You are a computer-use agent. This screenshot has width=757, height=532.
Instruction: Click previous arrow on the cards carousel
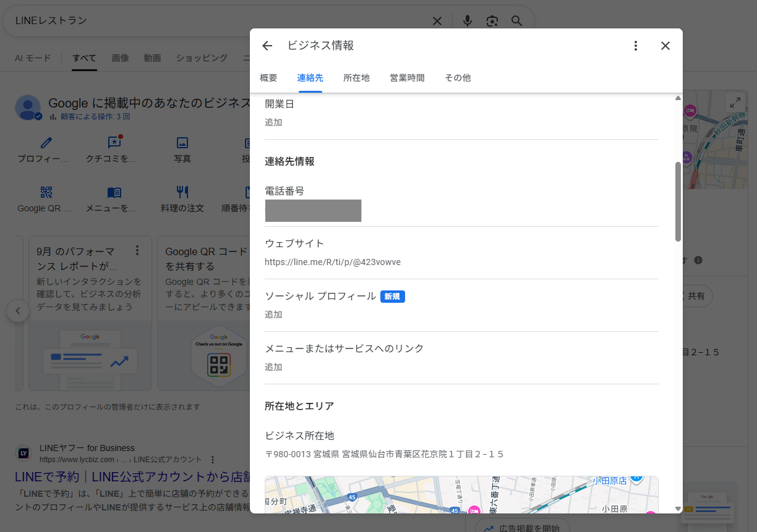tap(18, 311)
